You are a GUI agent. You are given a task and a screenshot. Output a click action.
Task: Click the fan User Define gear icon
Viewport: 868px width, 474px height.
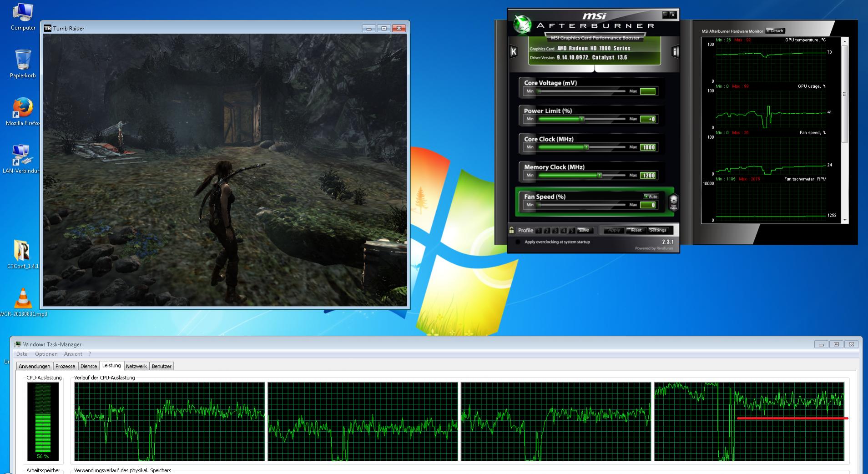[x=673, y=201]
